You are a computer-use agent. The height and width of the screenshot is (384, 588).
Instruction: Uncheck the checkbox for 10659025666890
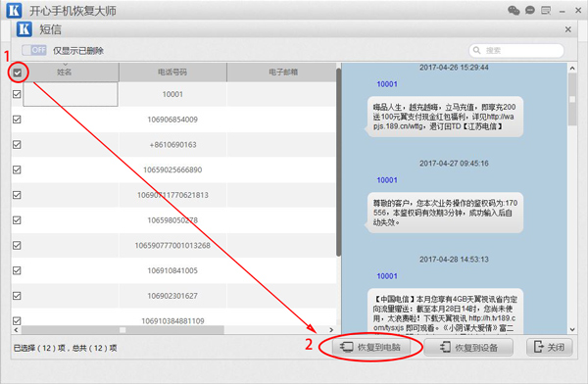point(17,169)
